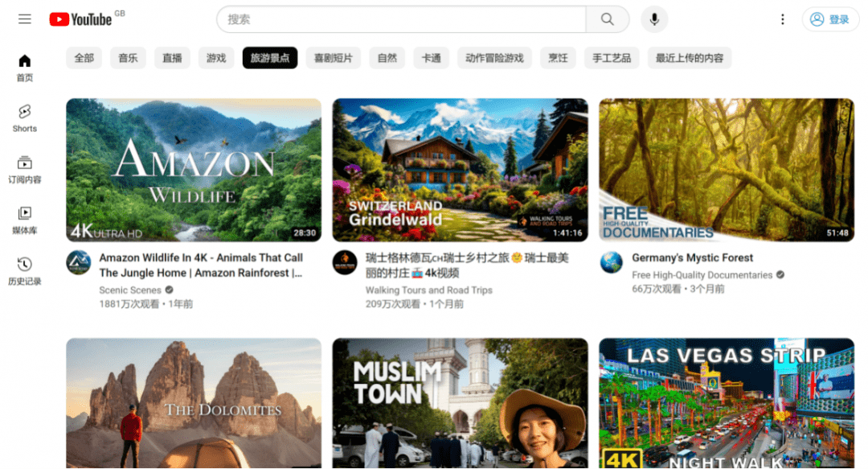Activate voice search microphone
This screenshot has height=469, width=868.
click(x=654, y=19)
